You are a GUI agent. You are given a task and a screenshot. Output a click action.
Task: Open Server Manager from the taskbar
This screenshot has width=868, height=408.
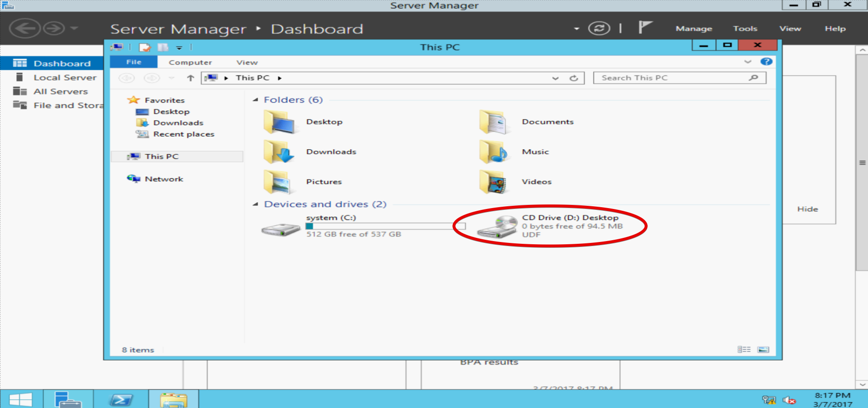[68, 399]
